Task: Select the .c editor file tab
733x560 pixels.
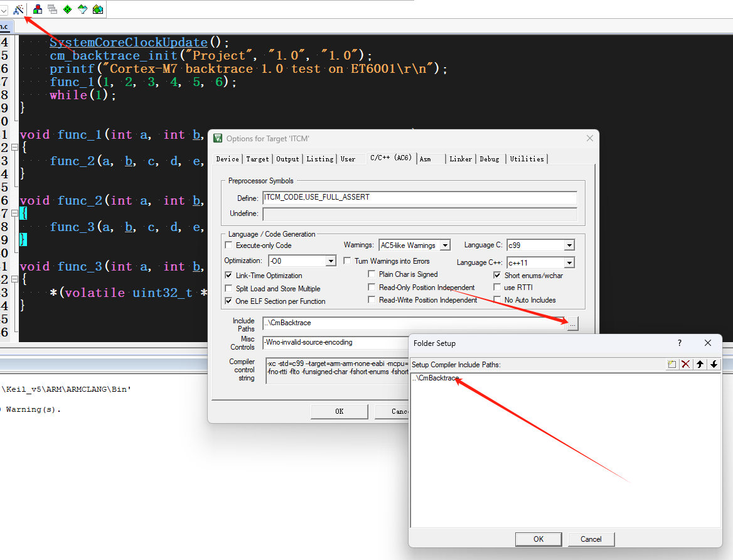Action: (6, 26)
